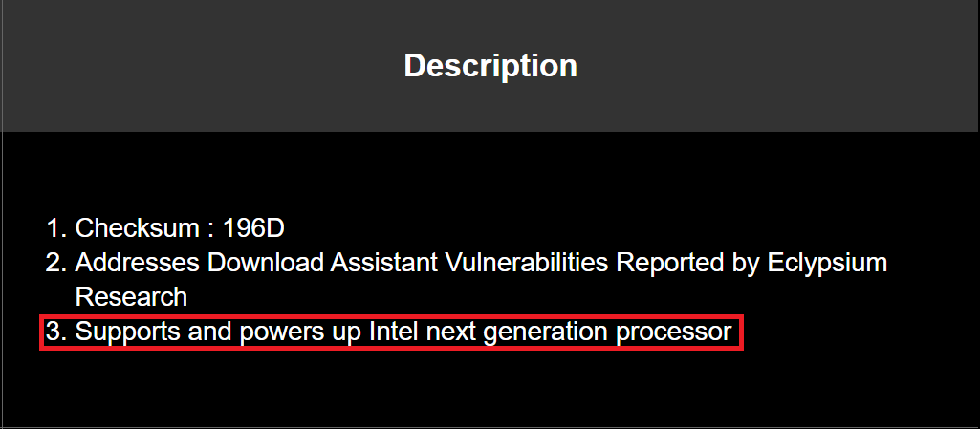Select the list number 2 marker
Viewport: 980px width, 429px height.
[x=55, y=263]
